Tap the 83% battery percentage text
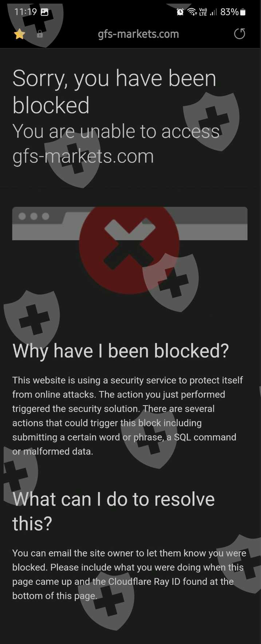The image size is (261, 644). point(229,12)
